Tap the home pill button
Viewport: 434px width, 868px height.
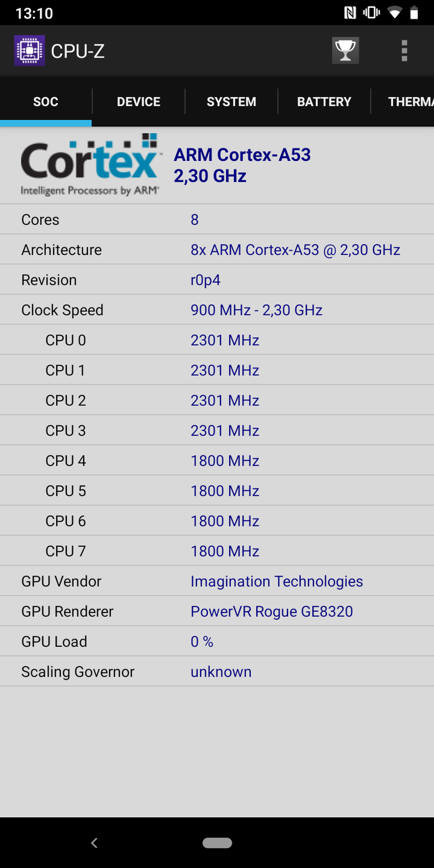tap(217, 843)
